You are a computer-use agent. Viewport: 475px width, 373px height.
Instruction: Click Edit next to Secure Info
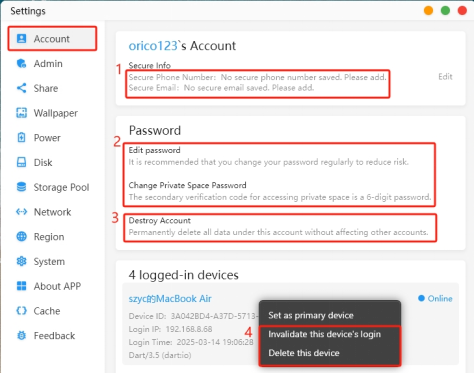tap(445, 77)
